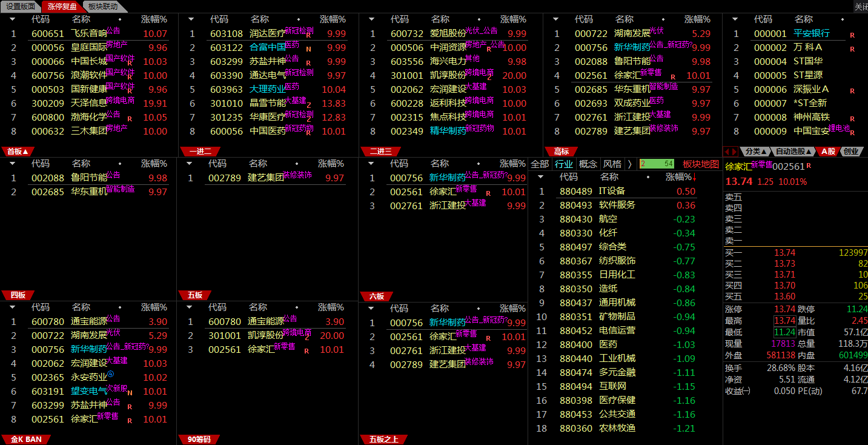Sort the industry list by 涨幅%↓ column
This screenshot has width=868, height=445.
coord(681,177)
